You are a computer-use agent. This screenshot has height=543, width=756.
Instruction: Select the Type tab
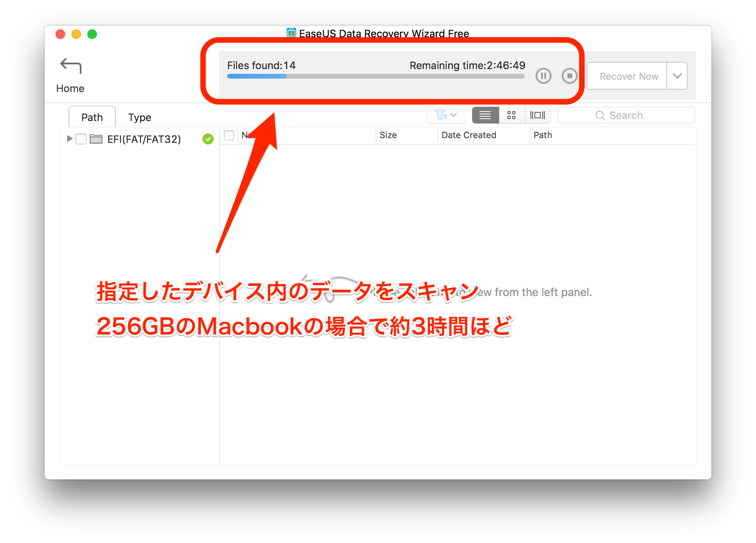(139, 117)
